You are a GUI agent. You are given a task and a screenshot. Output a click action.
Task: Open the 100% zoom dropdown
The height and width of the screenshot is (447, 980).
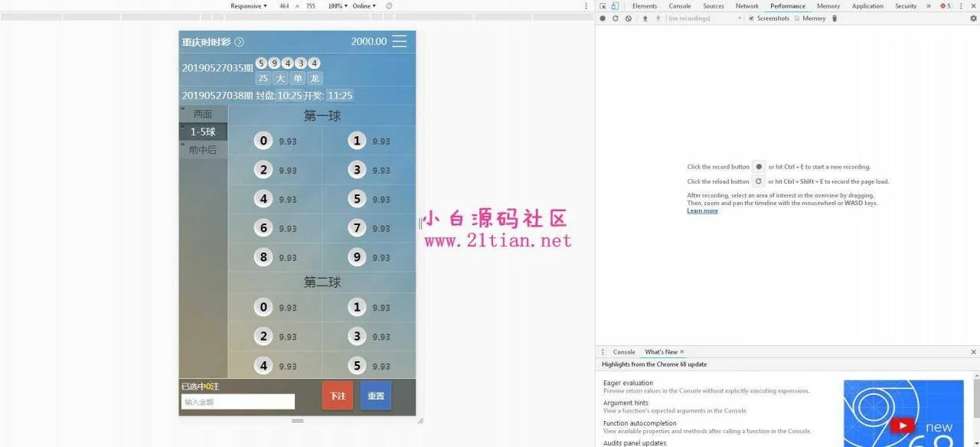[337, 6]
